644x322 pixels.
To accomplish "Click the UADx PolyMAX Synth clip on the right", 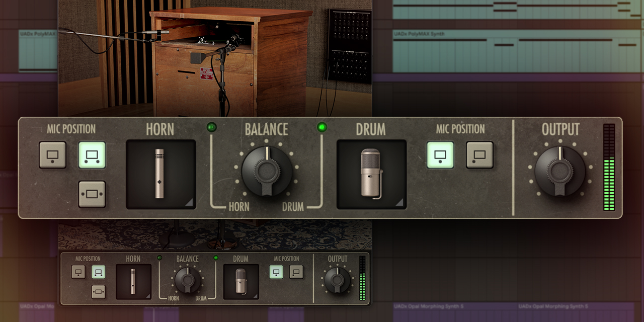I will (517, 51).
